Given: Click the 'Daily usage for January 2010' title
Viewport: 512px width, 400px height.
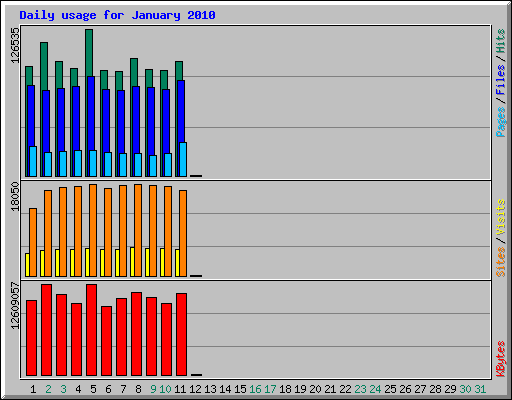Looking at the screenshot, I should [117, 16].
